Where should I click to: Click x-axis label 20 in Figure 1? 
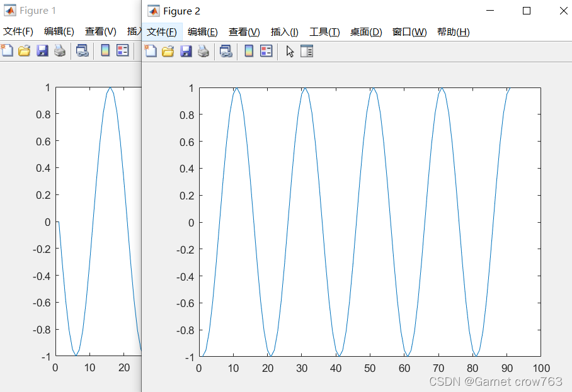pos(124,367)
